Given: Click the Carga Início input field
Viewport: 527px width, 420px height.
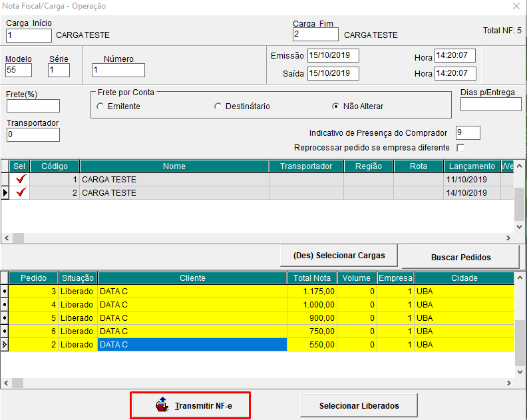Looking at the screenshot, I should (x=29, y=36).
